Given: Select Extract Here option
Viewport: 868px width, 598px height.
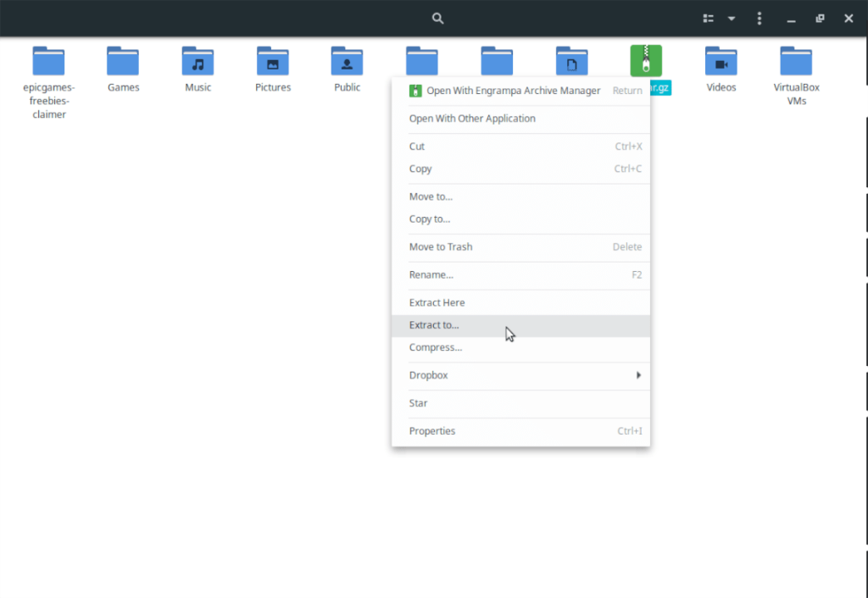Looking at the screenshot, I should (437, 302).
